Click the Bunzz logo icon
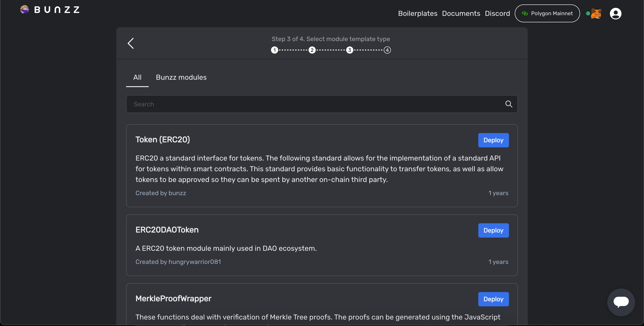The width and height of the screenshot is (644, 326). 25,9
